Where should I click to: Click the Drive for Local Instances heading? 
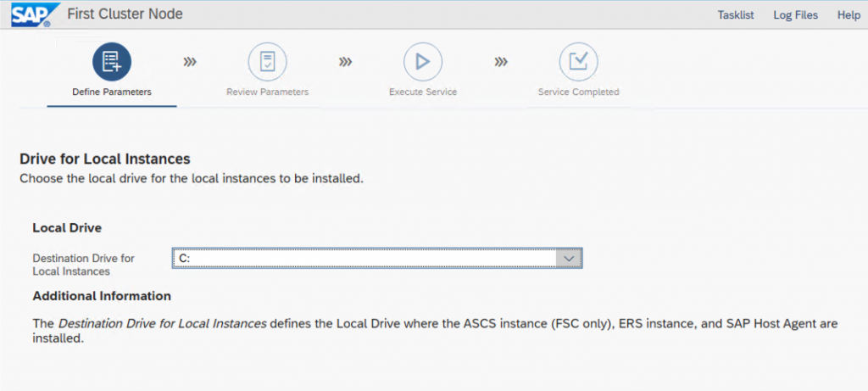105,159
